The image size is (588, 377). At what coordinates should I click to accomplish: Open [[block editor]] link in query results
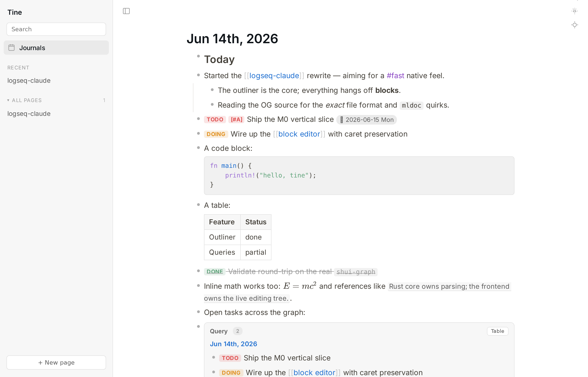pos(314,373)
